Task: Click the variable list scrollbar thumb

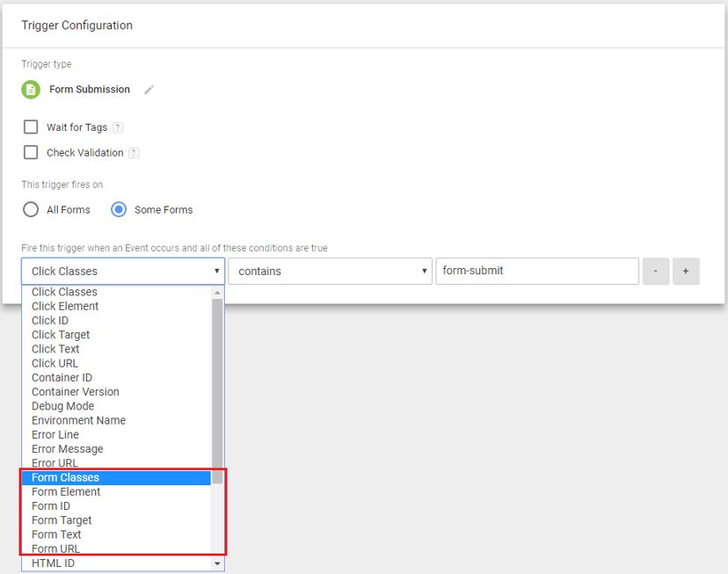Action: (217, 387)
